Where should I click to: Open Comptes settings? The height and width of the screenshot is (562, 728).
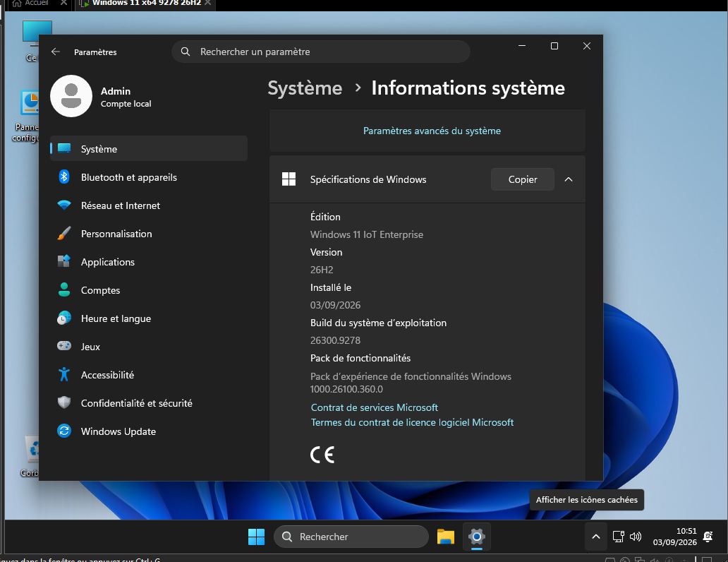pyautogui.click(x=149, y=290)
